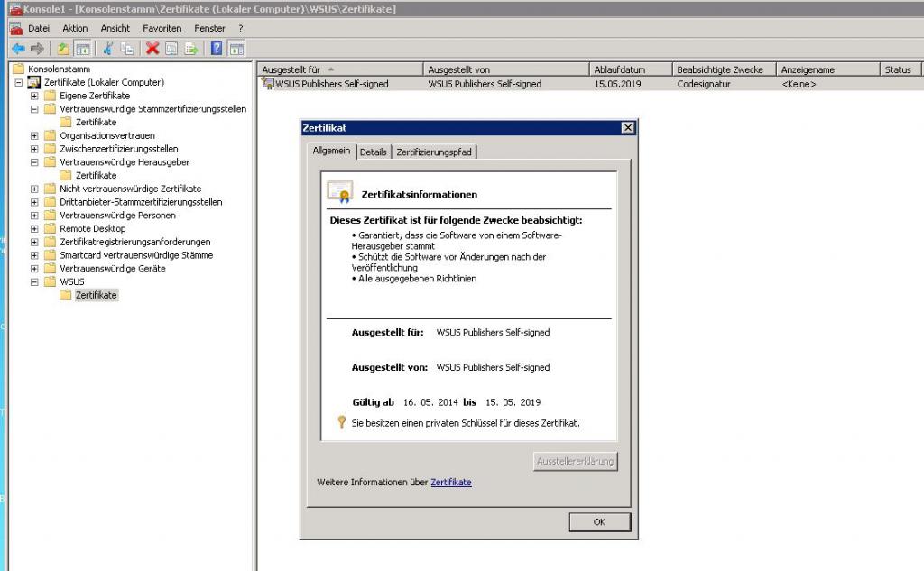The height and width of the screenshot is (571, 924).
Task: Click the up one level folder icon
Action: (x=63, y=49)
